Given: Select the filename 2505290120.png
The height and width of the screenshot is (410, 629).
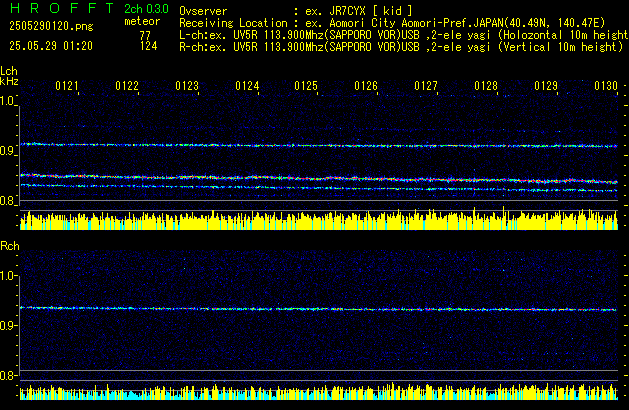Looking at the screenshot, I should coord(51,26).
